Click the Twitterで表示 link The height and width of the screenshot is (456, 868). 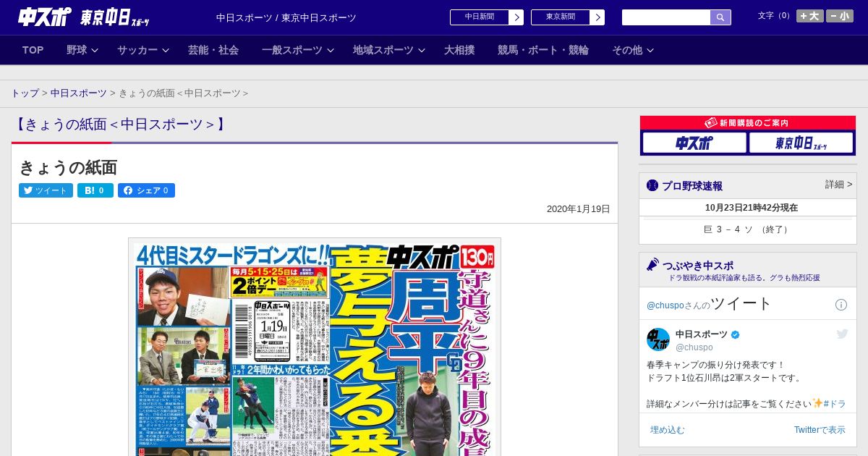pyautogui.click(x=820, y=430)
